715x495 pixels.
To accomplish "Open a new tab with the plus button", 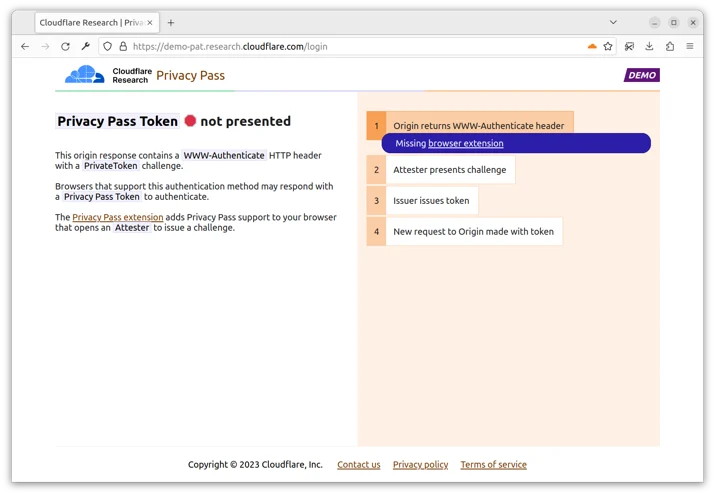I will (x=171, y=23).
